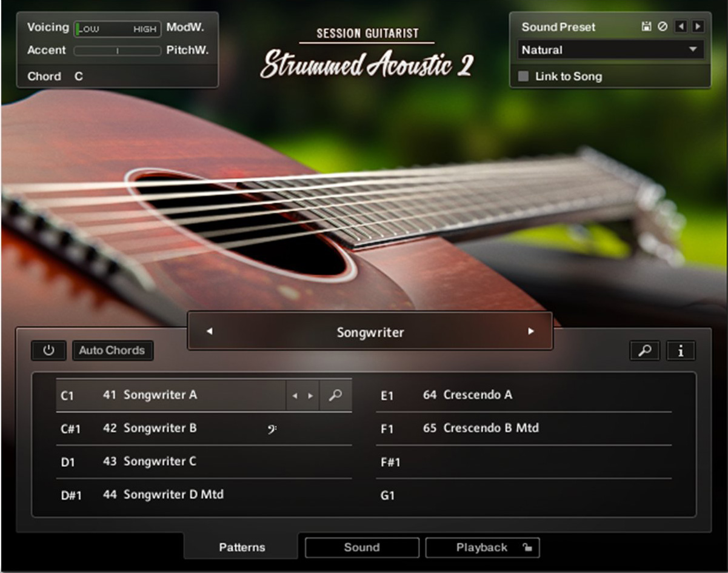Click the left arrow beside Songwriter

[x=209, y=332]
